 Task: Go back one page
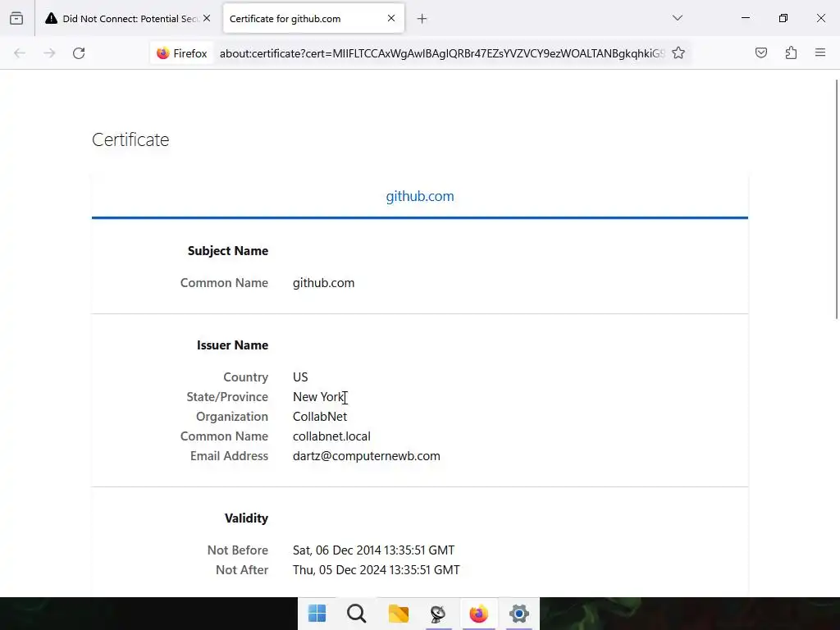pos(20,53)
